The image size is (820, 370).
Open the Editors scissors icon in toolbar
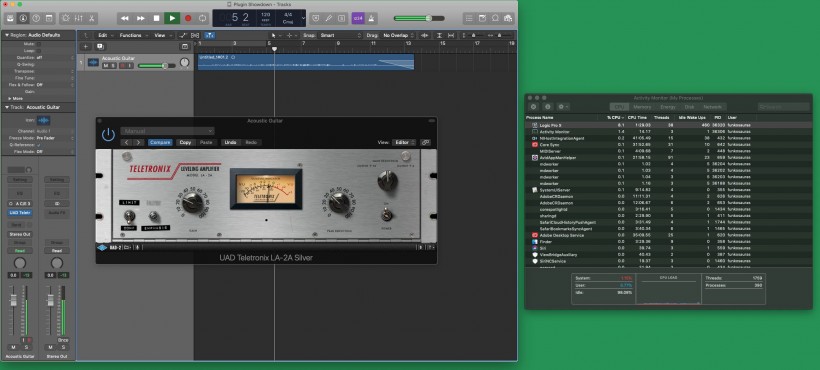click(x=92, y=18)
